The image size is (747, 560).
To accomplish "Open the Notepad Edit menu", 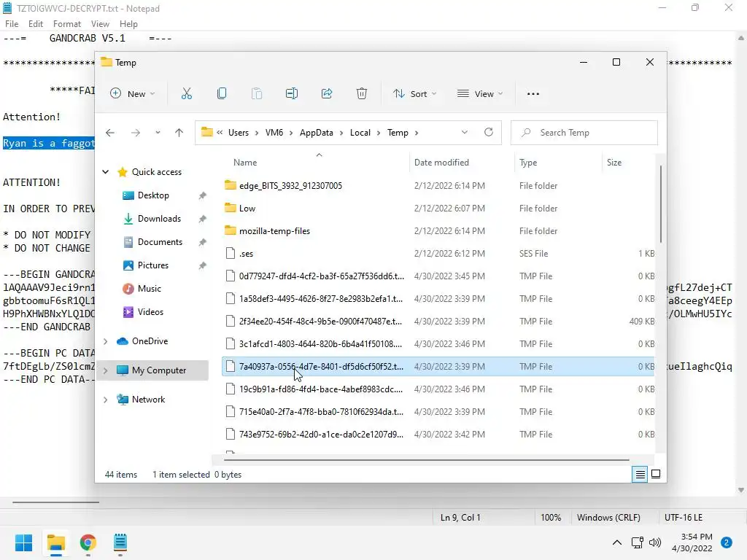I will coord(36,24).
